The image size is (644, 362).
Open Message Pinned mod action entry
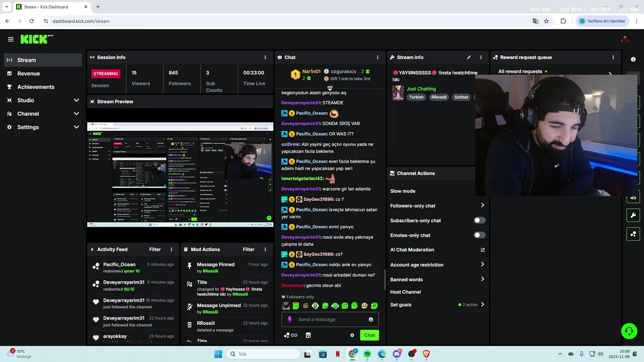(227, 267)
